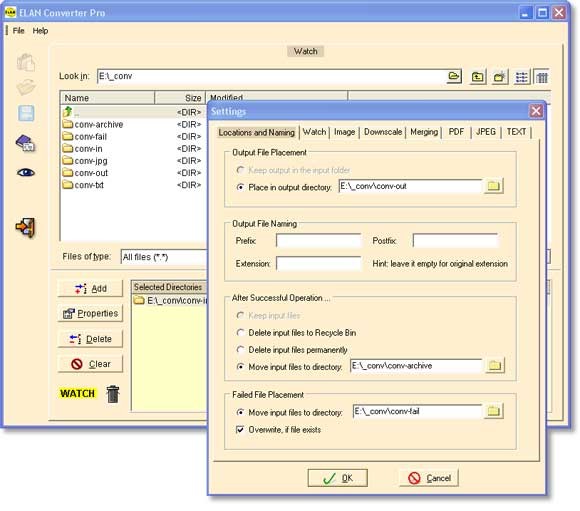Image resolution: width=580 pixels, height=511 pixels.
Task: Open the settings book sidebar icon
Action: (x=25, y=143)
